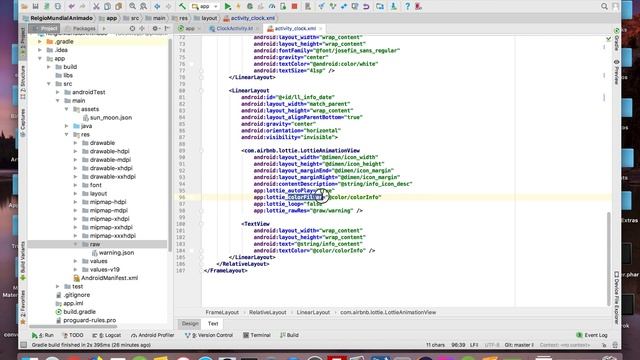The height and width of the screenshot is (360, 640).
Task: Select warning.json in raw folder
Action: pyautogui.click(x=112, y=253)
